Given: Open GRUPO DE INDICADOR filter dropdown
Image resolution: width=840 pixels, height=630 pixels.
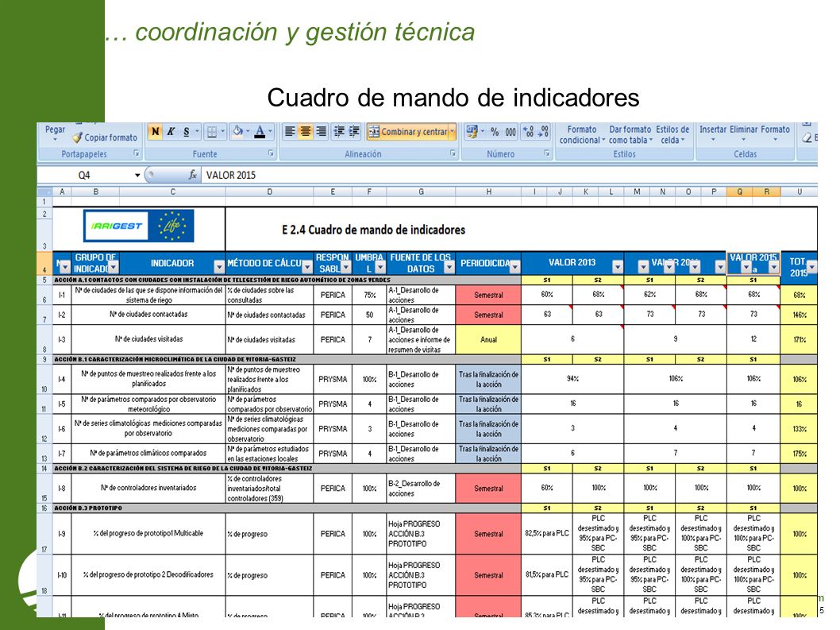Looking at the screenshot, I should (114, 266).
